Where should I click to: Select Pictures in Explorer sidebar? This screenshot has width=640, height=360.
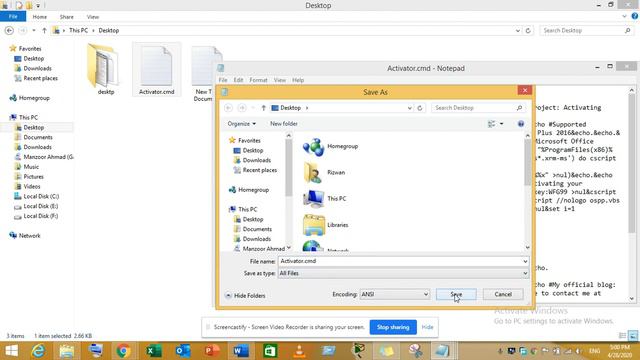point(29,177)
